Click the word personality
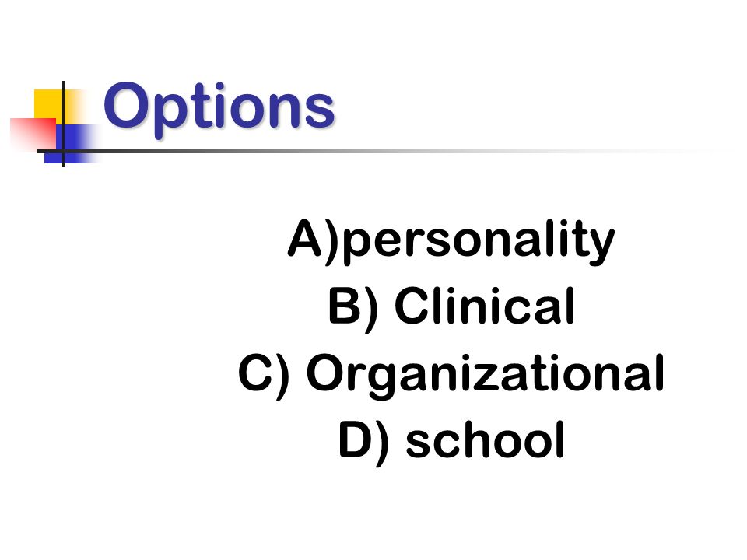This screenshot has height=560, width=747. [x=479, y=241]
